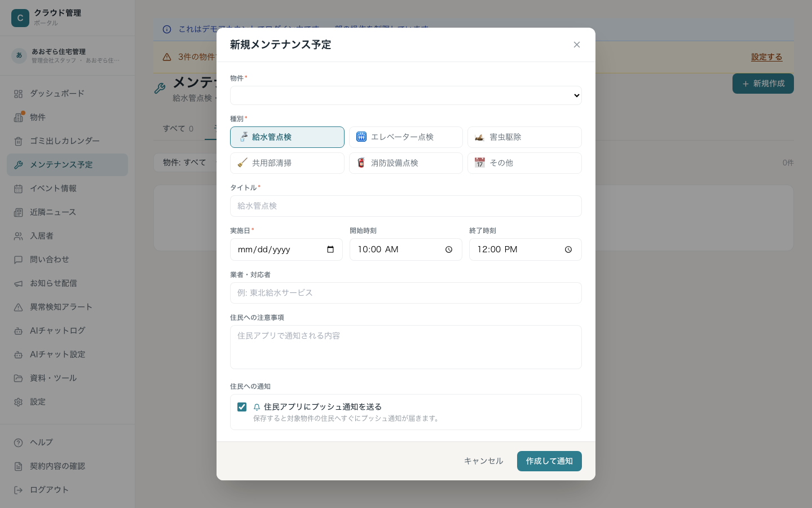Open clock picker for 終了時刻
This screenshot has height=508, width=812.
click(x=568, y=249)
